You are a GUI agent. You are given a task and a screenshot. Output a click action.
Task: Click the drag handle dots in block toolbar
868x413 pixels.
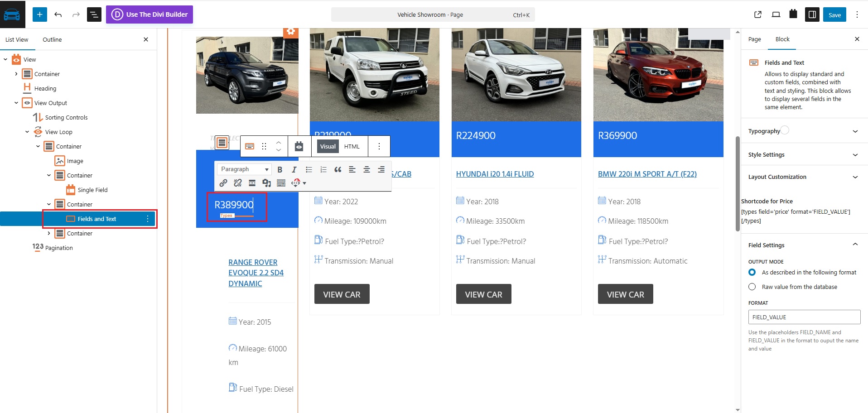coord(264,146)
